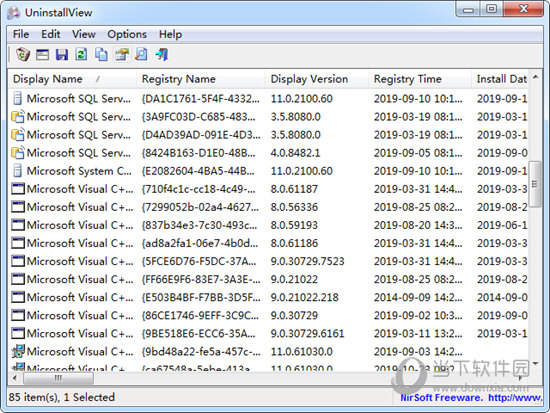Select version cell 9.0.21022.218

coord(304,297)
